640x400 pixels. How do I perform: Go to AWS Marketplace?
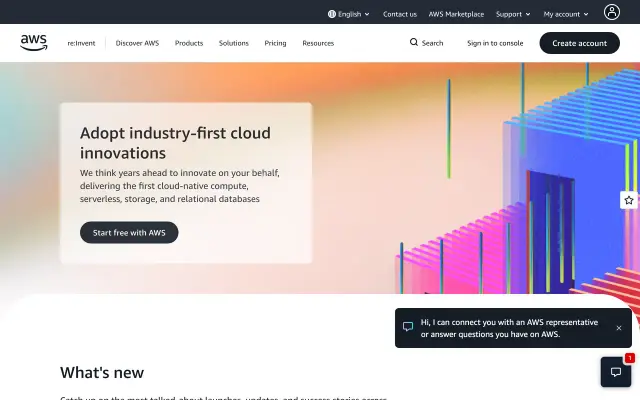(x=456, y=14)
